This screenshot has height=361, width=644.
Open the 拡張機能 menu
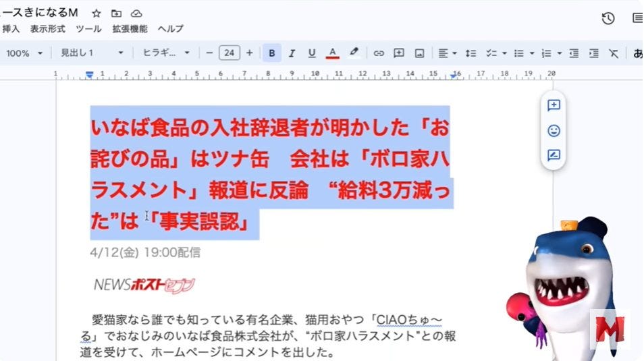(130, 29)
